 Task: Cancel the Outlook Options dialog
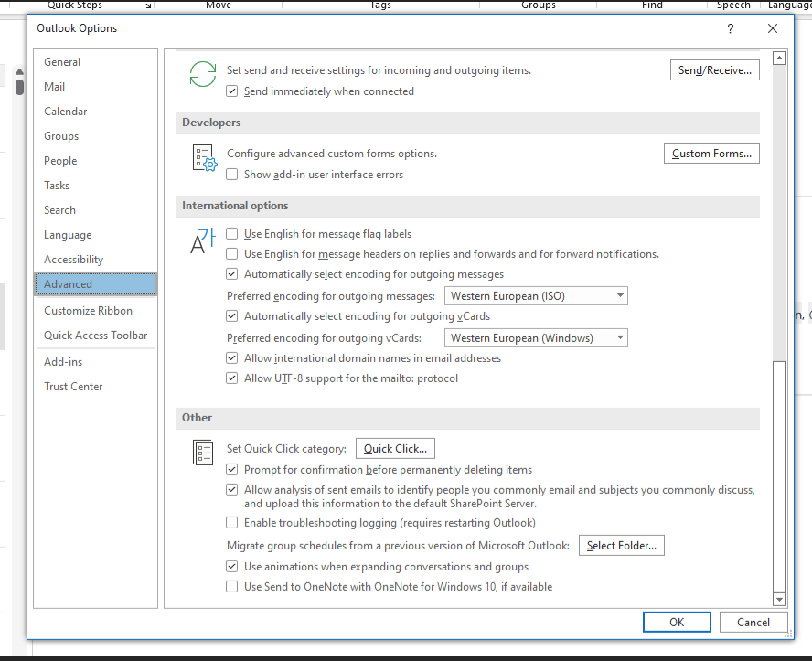click(753, 623)
